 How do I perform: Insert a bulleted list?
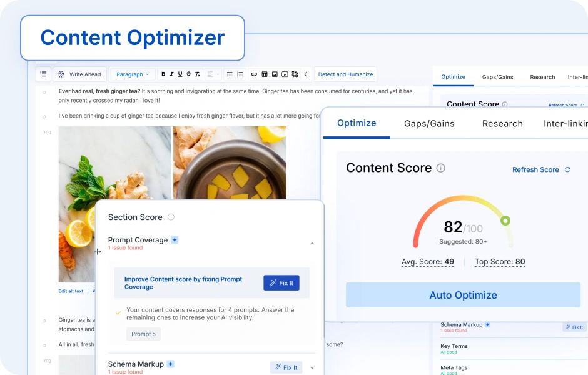pyautogui.click(x=230, y=74)
